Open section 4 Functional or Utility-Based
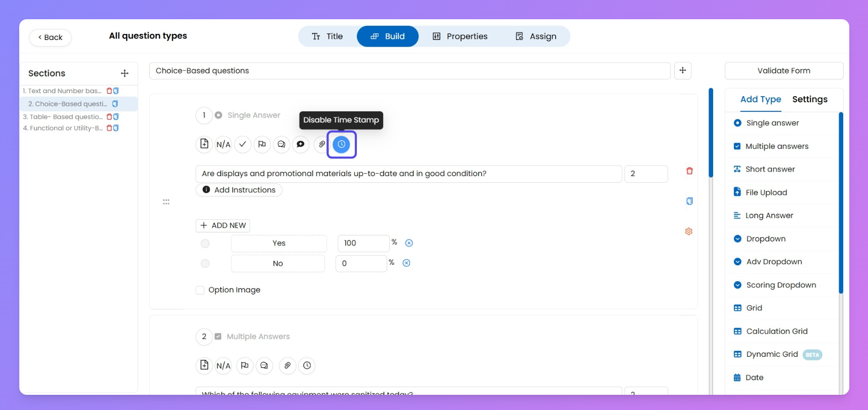 63,128
